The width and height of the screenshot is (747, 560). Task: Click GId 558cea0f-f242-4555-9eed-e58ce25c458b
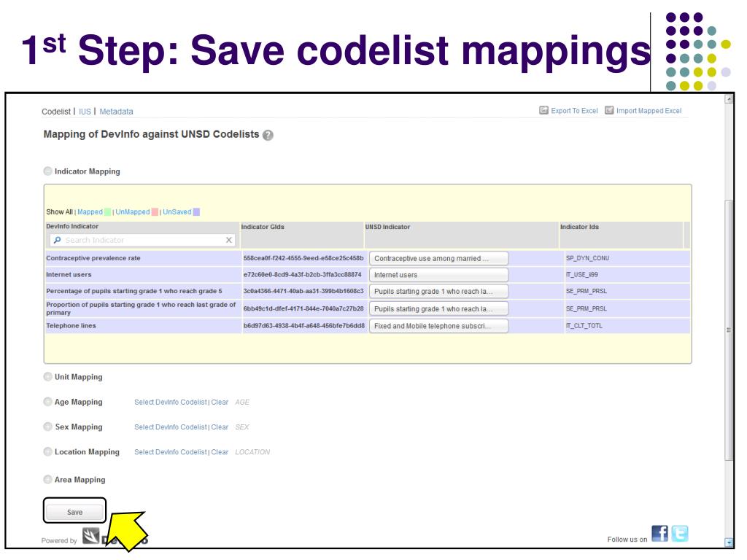point(303,258)
